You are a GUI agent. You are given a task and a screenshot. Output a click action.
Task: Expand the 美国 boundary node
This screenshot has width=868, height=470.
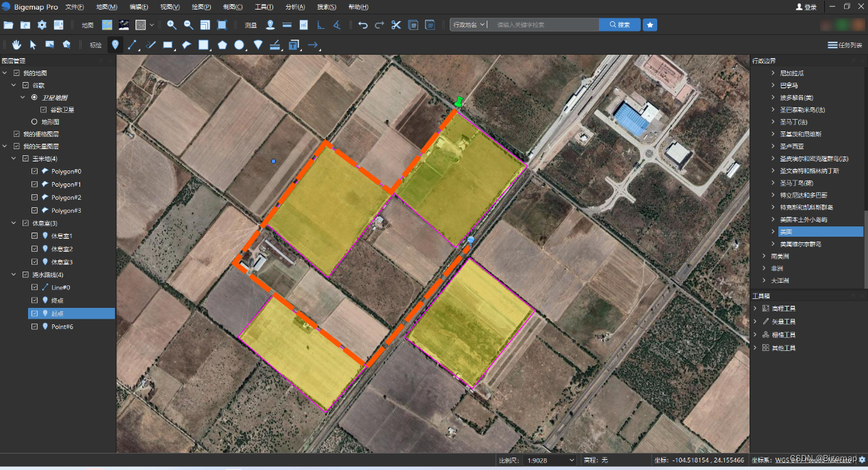point(774,231)
